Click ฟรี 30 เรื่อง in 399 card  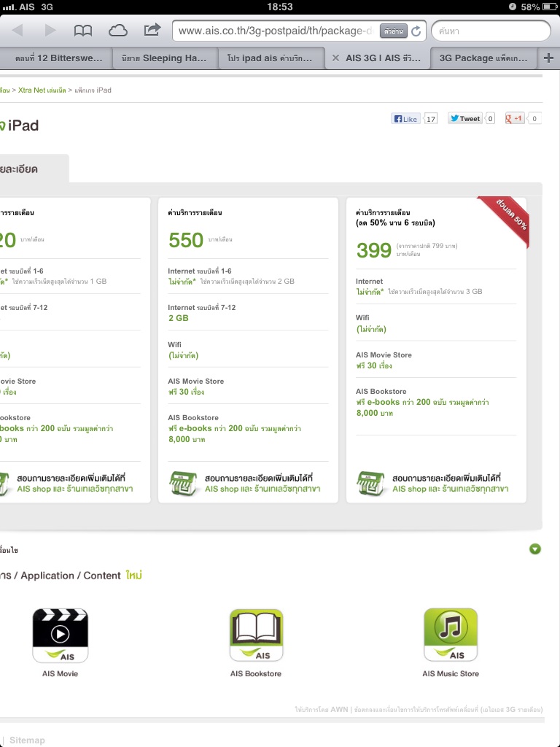tap(374, 365)
